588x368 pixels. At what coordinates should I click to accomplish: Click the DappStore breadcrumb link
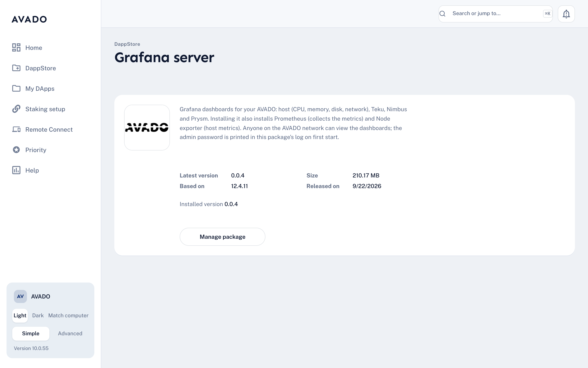point(127,44)
